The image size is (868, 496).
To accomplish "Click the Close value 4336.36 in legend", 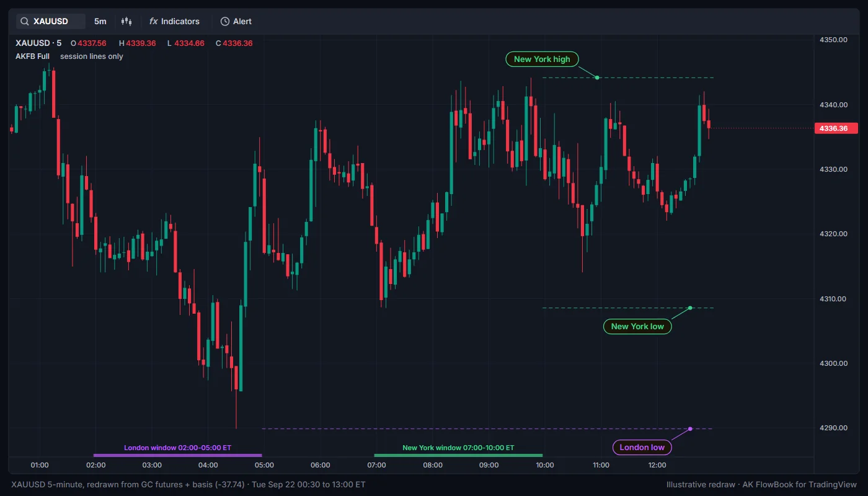I will pos(238,43).
